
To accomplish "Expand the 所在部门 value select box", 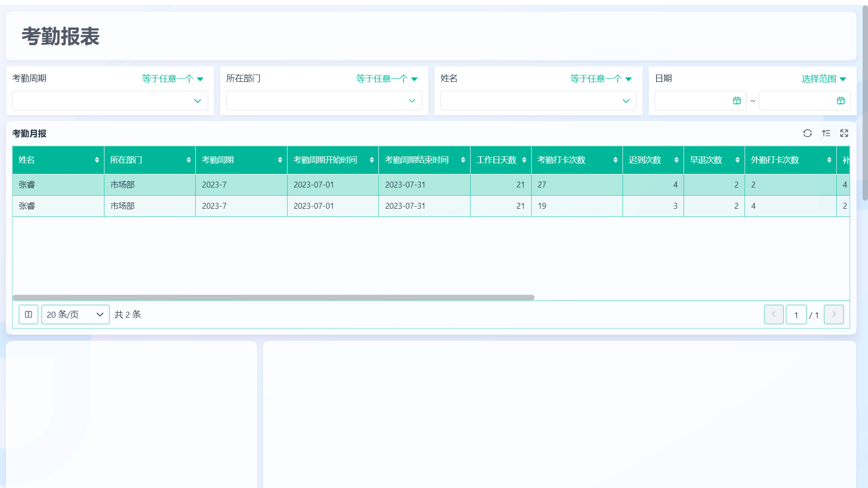I will tap(324, 101).
